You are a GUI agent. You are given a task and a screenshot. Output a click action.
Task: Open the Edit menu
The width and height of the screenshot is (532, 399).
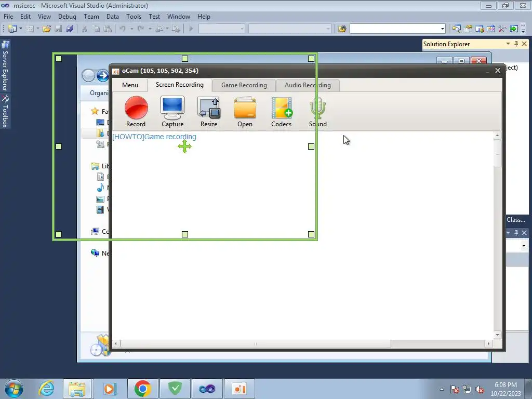(x=25, y=17)
